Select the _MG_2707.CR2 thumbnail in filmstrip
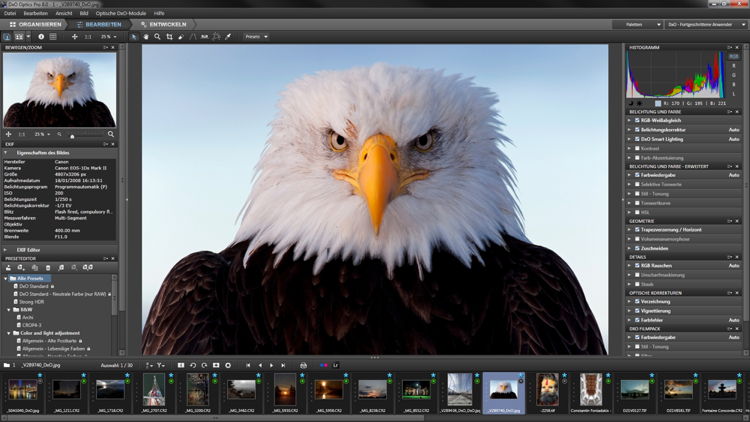 pos(153,389)
